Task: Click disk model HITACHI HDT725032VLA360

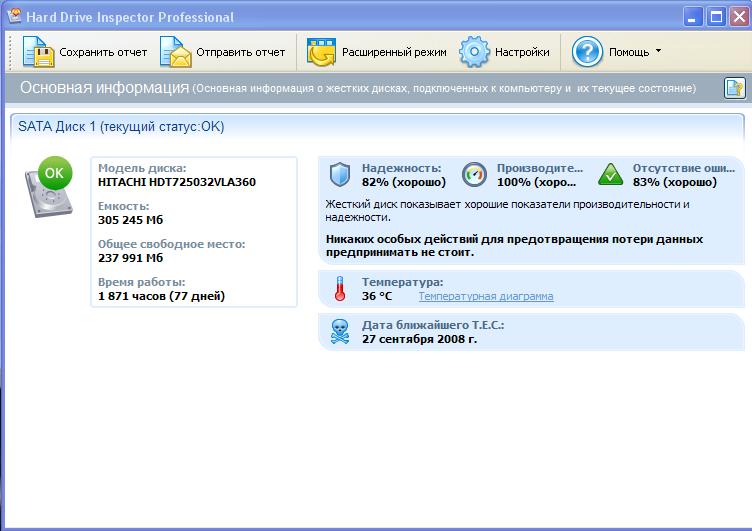Action: (x=177, y=182)
